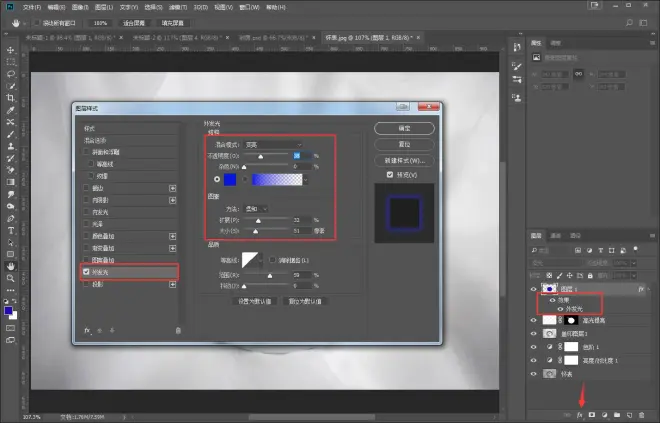Open the 文件(F) menu
The height and width of the screenshot is (423, 660).
(x=32, y=7)
